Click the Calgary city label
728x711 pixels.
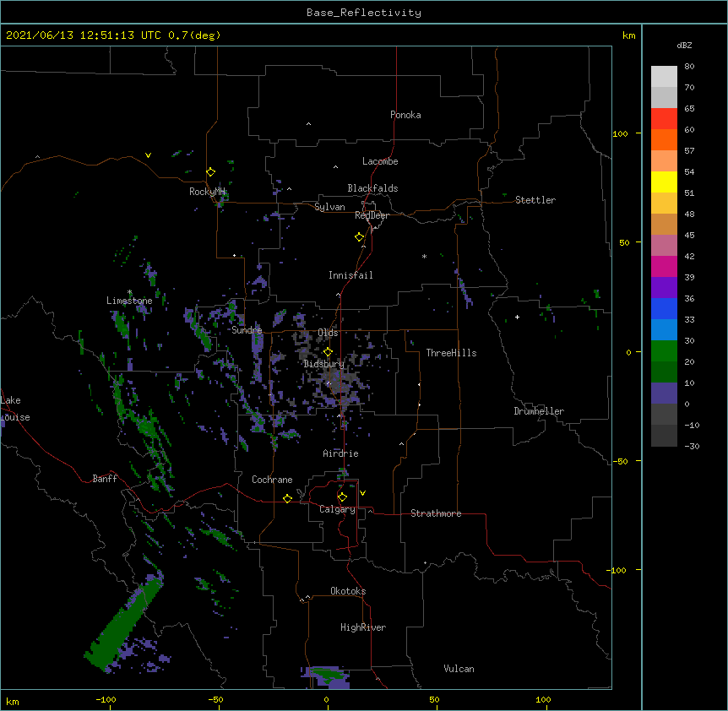point(337,509)
